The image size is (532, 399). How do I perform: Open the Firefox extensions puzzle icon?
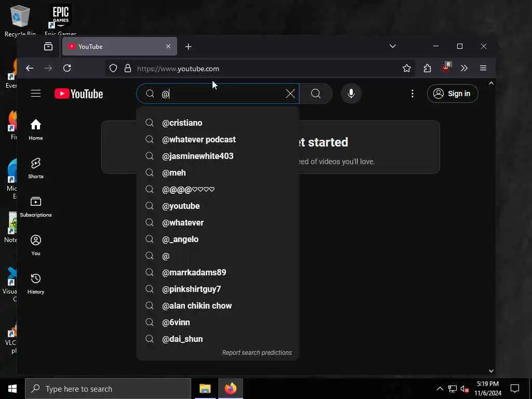(x=427, y=69)
